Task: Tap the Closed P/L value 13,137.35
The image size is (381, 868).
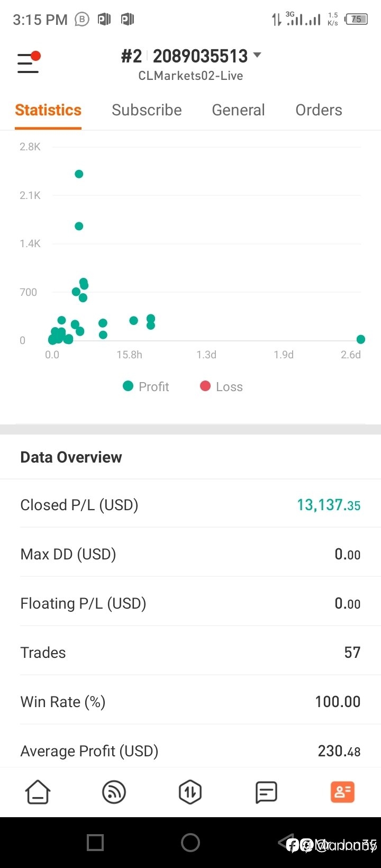Action: pos(329,504)
